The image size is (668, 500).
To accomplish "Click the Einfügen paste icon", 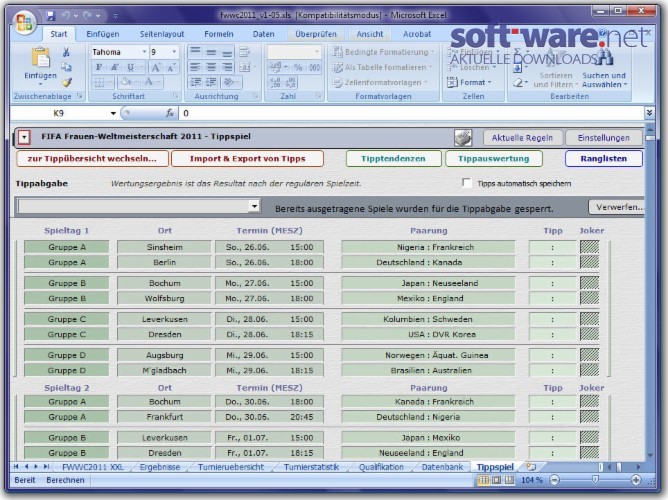I will coord(40,57).
